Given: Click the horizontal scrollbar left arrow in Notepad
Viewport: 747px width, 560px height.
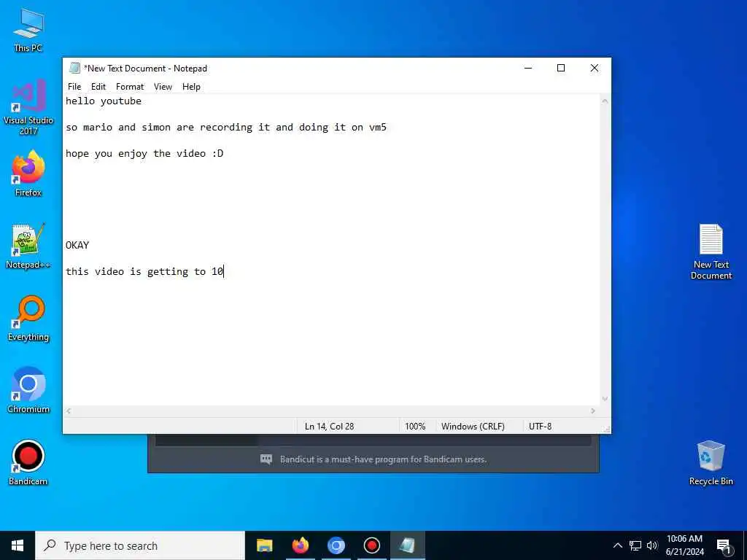Looking at the screenshot, I should [x=69, y=411].
